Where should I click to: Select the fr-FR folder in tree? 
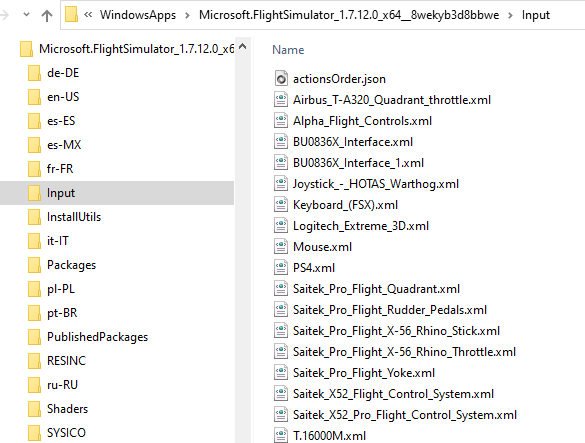coord(51,169)
